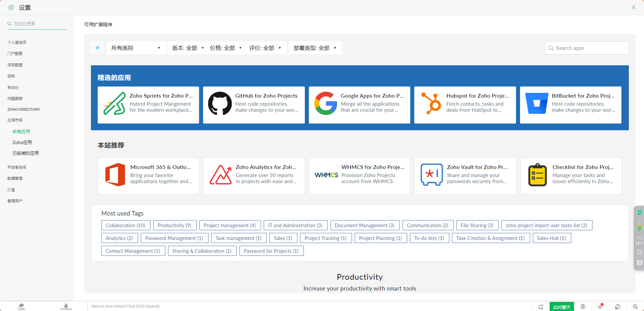644x311 pixels.
Task: Open Chats in bottom bar
Action: click(21, 307)
